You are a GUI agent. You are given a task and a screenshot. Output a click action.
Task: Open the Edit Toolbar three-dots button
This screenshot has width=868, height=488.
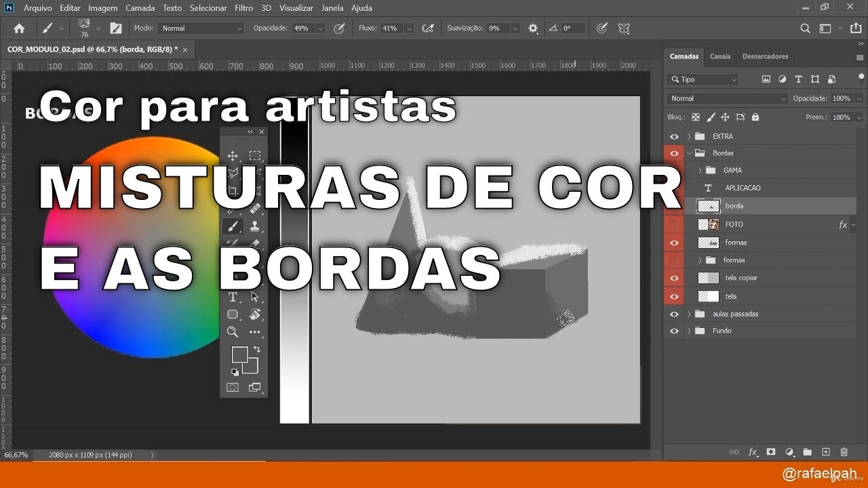coord(255,332)
